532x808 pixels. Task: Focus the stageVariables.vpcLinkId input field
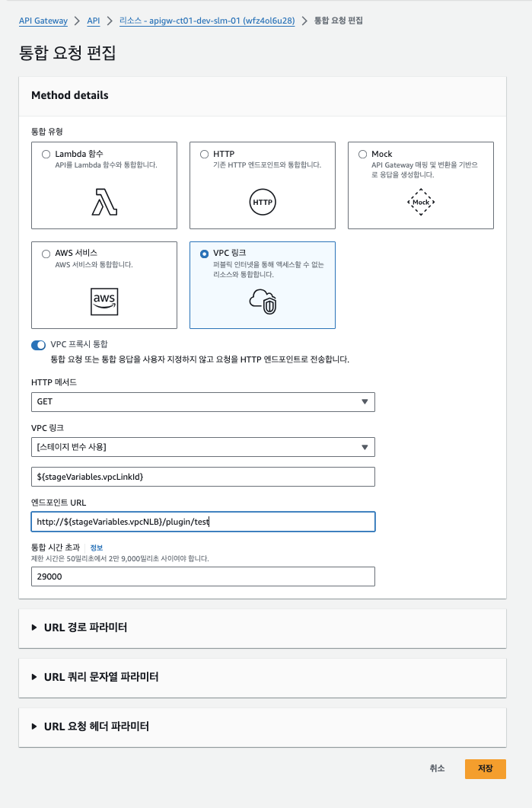[203, 477]
